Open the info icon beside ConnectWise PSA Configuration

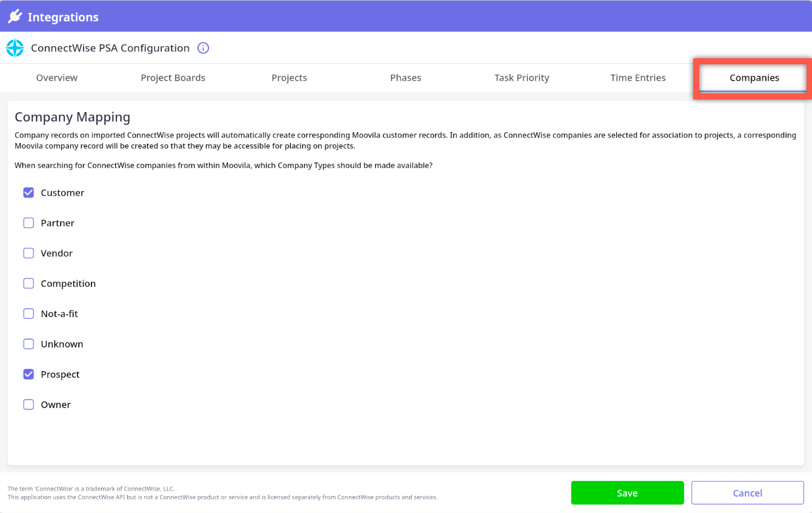203,48
